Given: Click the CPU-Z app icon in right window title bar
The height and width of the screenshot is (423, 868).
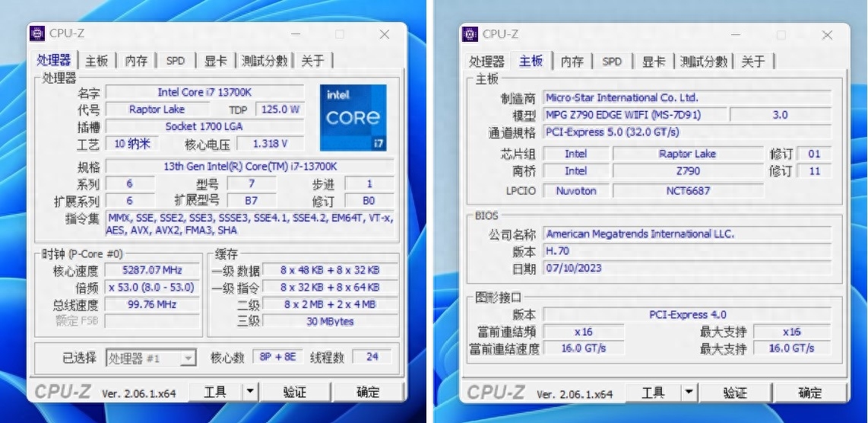Looking at the screenshot, I should 470,33.
